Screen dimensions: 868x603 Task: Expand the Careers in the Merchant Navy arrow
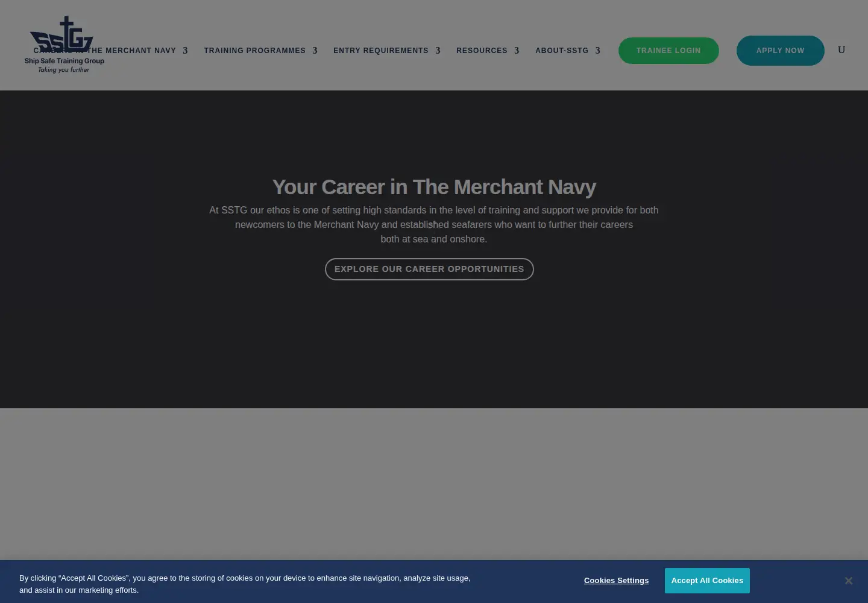click(x=185, y=51)
